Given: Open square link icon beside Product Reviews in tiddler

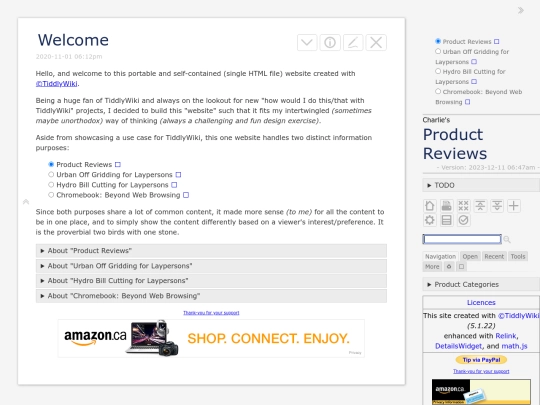Looking at the screenshot, I should [x=118, y=165].
